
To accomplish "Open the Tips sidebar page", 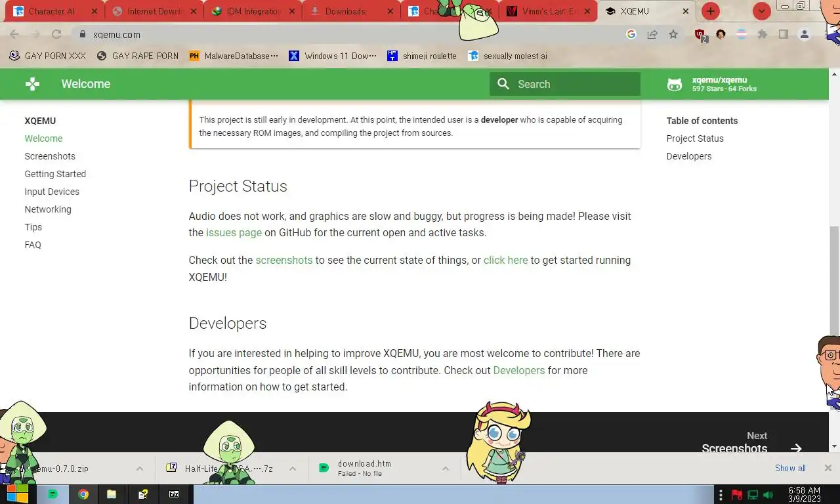I will point(33,227).
